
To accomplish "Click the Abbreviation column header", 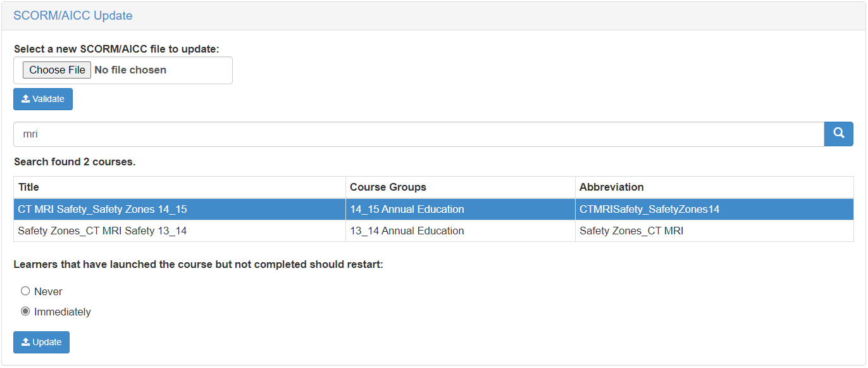I will point(611,187).
